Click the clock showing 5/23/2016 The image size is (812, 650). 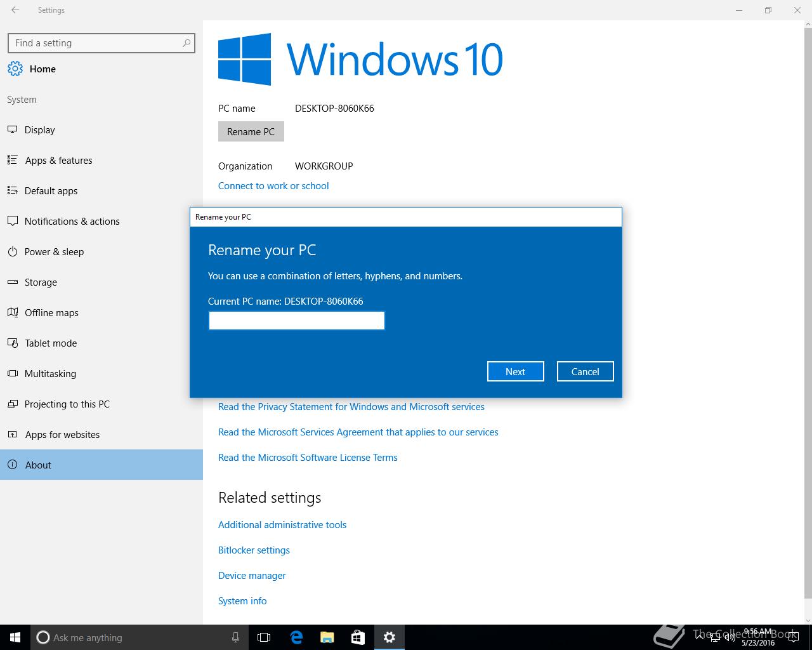pyautogui.click(x=758, y=637)
